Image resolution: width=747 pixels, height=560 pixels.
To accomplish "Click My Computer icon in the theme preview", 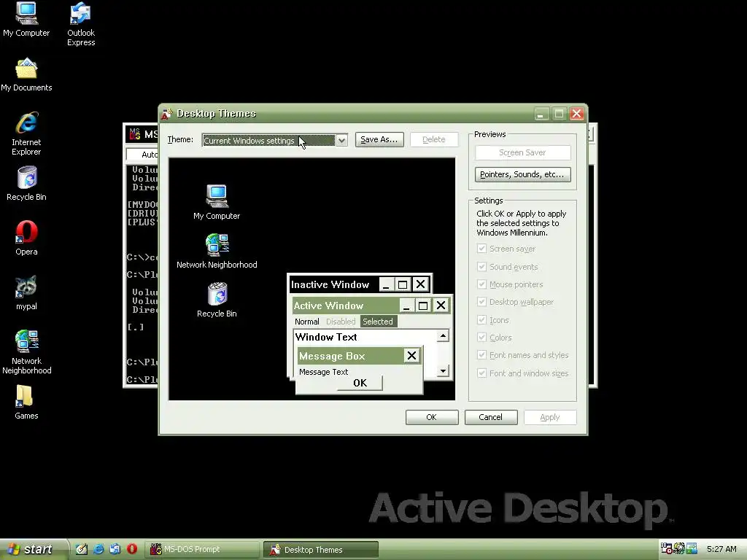I will [x=217, y=196].
